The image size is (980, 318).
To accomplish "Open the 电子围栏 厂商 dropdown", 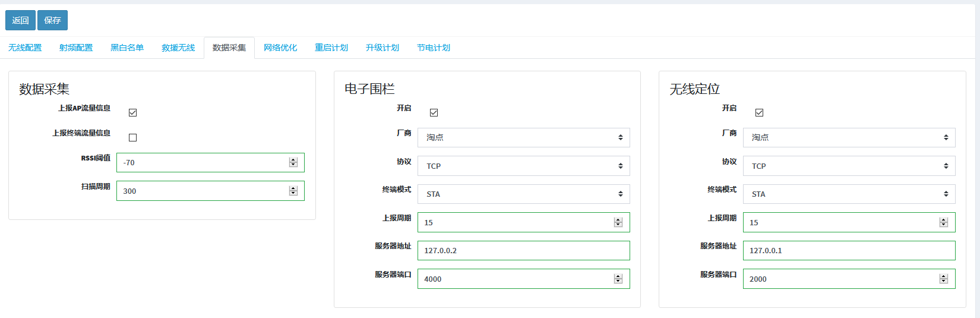I will [523, 137].
